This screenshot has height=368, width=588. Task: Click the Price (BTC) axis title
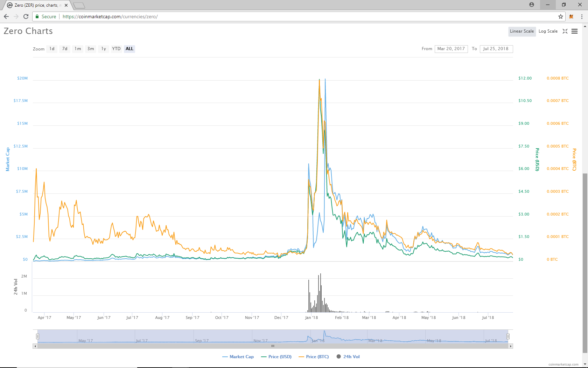[x=574, y=159]
